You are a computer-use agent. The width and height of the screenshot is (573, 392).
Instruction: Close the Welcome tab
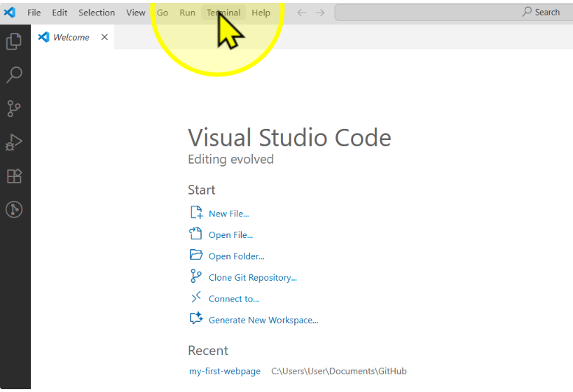[104, 37]
